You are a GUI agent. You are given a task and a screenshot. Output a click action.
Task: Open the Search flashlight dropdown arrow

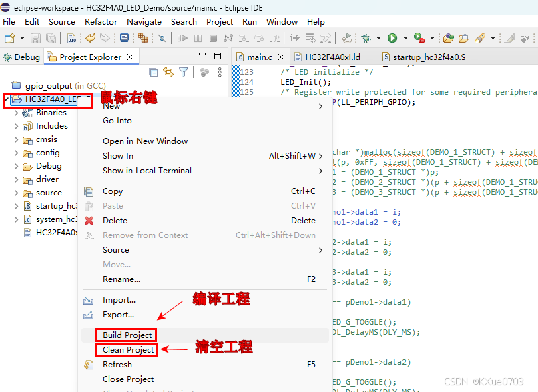click(493, 38)
